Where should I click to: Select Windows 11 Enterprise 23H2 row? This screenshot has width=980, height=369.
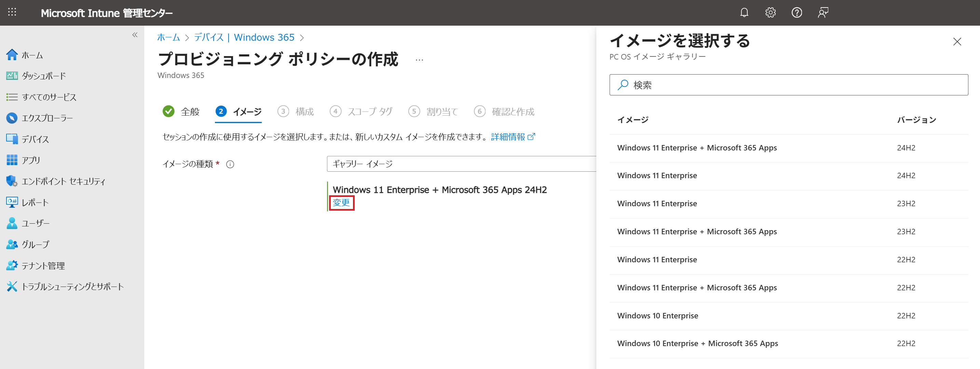click(789, 203)
